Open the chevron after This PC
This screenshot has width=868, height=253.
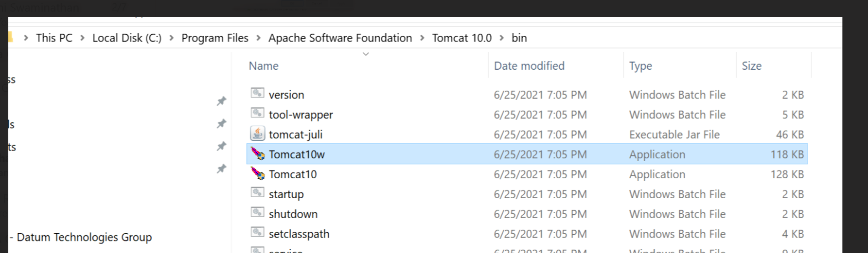tap(82, 38)
